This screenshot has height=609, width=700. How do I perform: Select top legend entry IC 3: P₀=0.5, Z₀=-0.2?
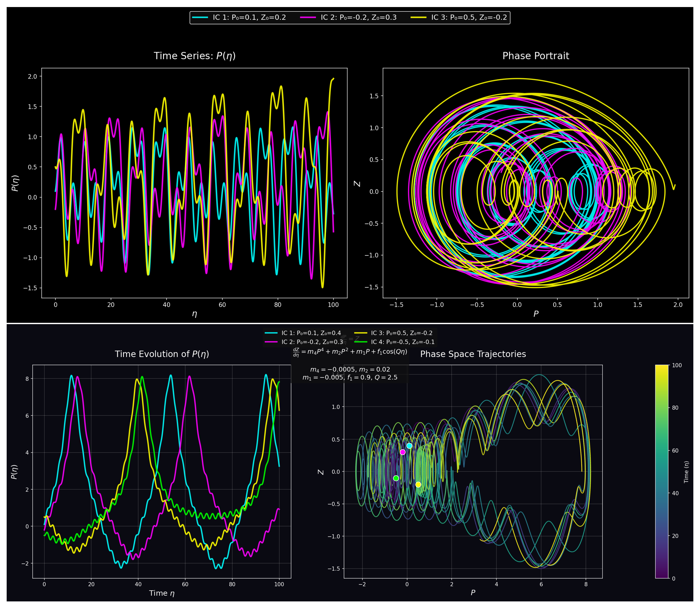pyautogui.click(x=469, y=17)
